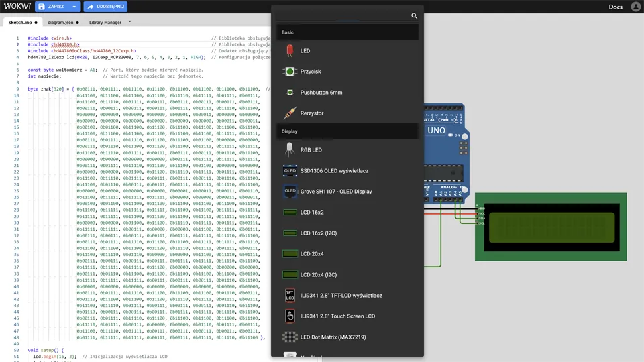Select the LCD display in the diagram

pyautogui.click(x=551, y=227)
